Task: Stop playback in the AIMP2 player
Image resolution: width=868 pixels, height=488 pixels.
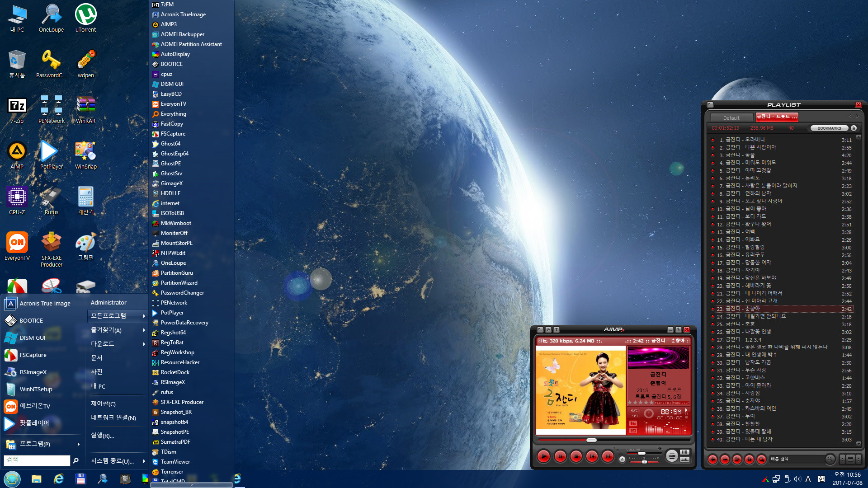Action: (x=576, y=456)
